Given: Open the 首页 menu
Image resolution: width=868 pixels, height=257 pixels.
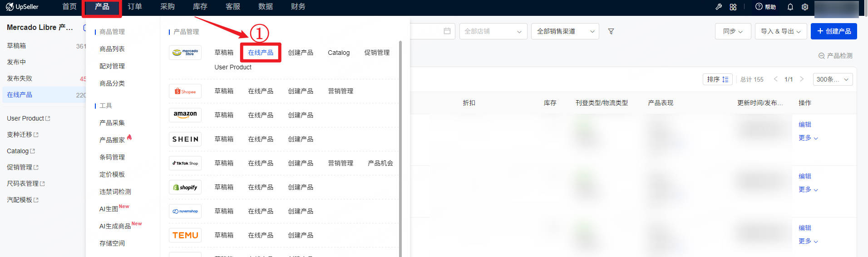Looking at the screenshot, I should click(x=69, y=7).
